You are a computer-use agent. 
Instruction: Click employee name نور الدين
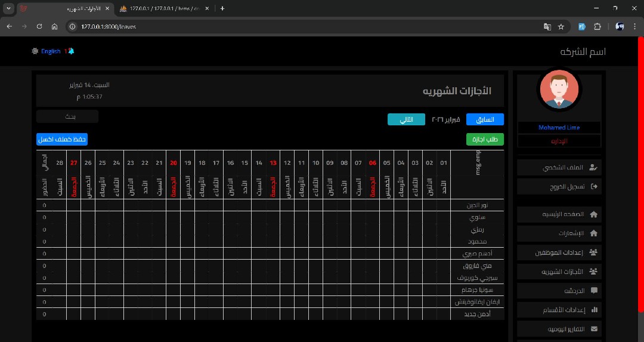[477, 205]
